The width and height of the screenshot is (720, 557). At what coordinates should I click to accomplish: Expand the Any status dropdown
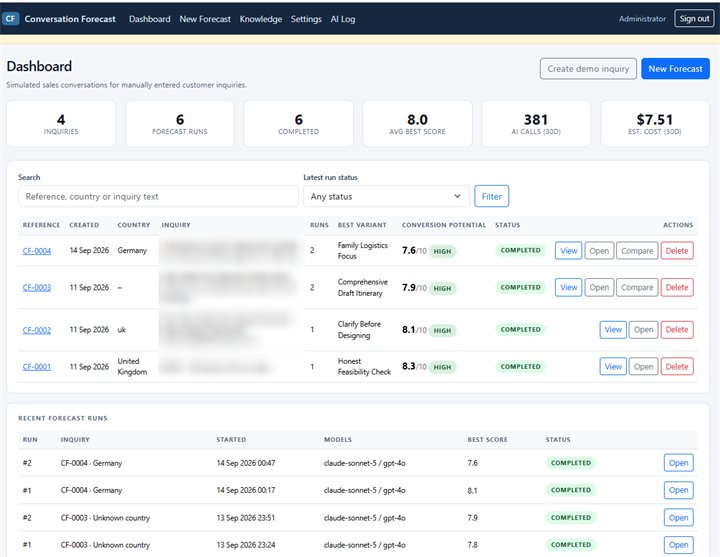point(386,196)
